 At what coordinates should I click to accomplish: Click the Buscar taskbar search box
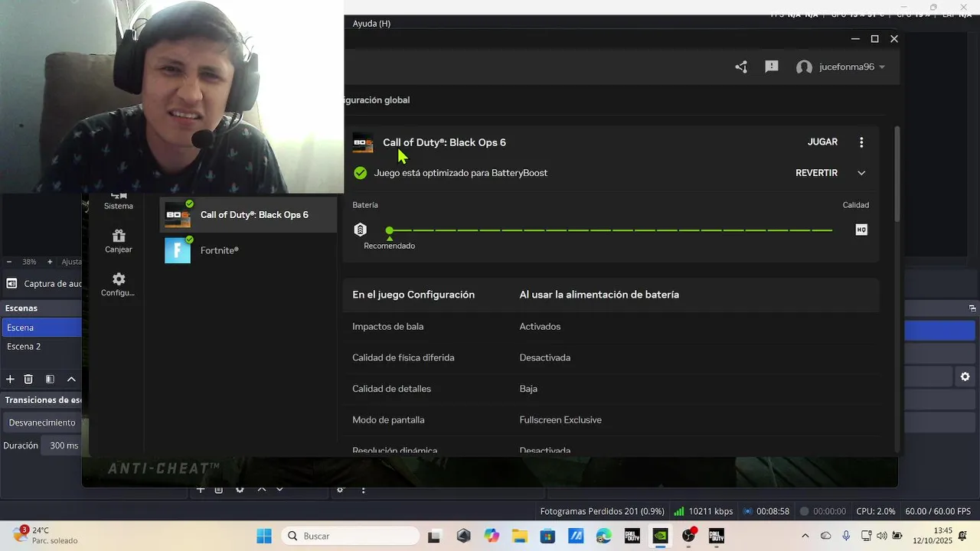point(350,536)
